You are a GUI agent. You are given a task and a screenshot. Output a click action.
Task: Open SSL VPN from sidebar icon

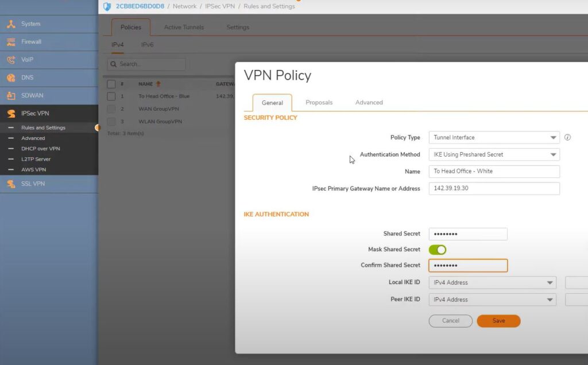11,184
